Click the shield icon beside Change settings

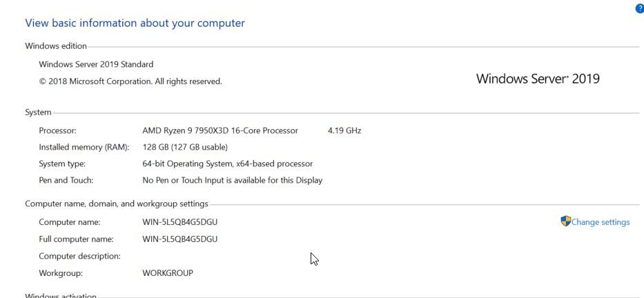(565, 221)
